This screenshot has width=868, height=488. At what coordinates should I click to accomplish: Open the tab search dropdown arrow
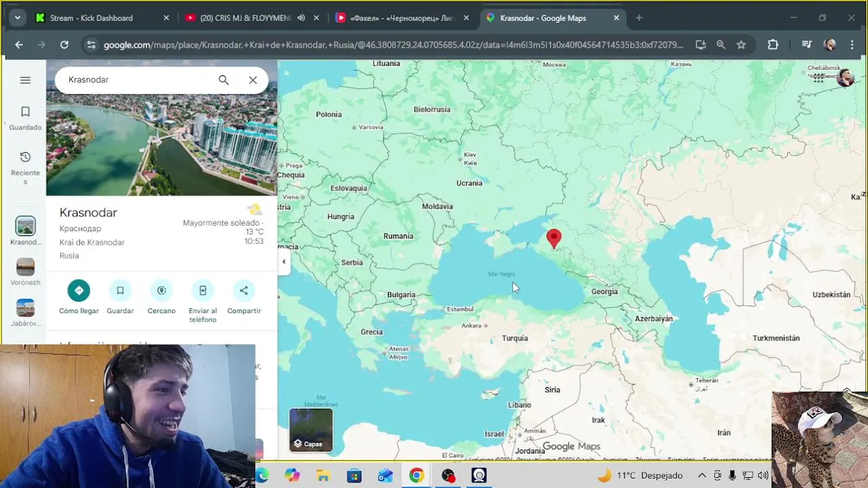point(18,18)
